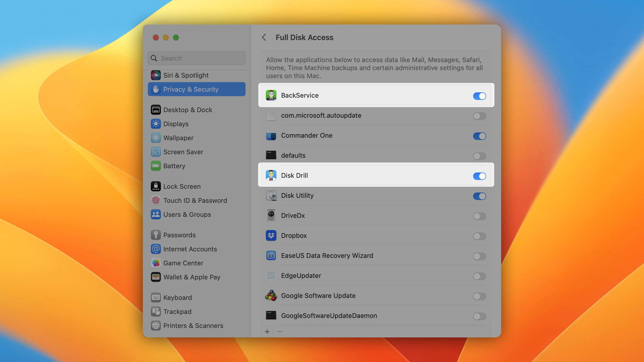Click the red close window button
This screenshot has width=644, height=362.
[156, 37]
